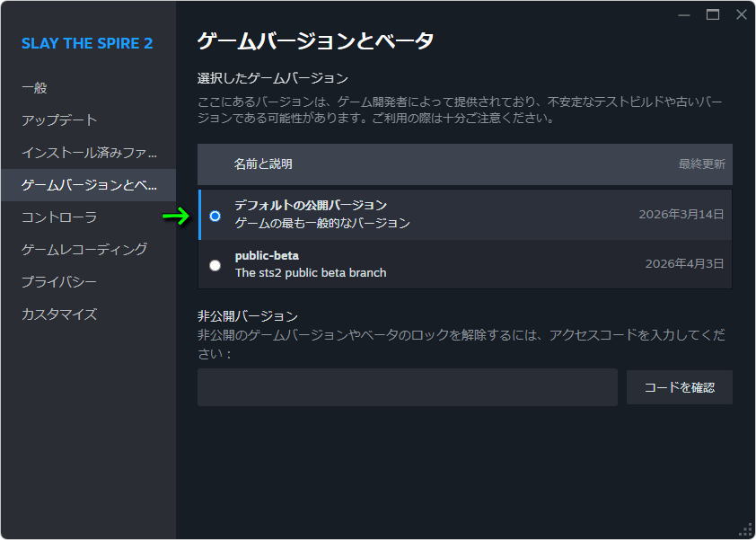This screenshot has height=540, width=756.
Task: Close the Slay the Spire 2 properties window
Action: point(741,14)
